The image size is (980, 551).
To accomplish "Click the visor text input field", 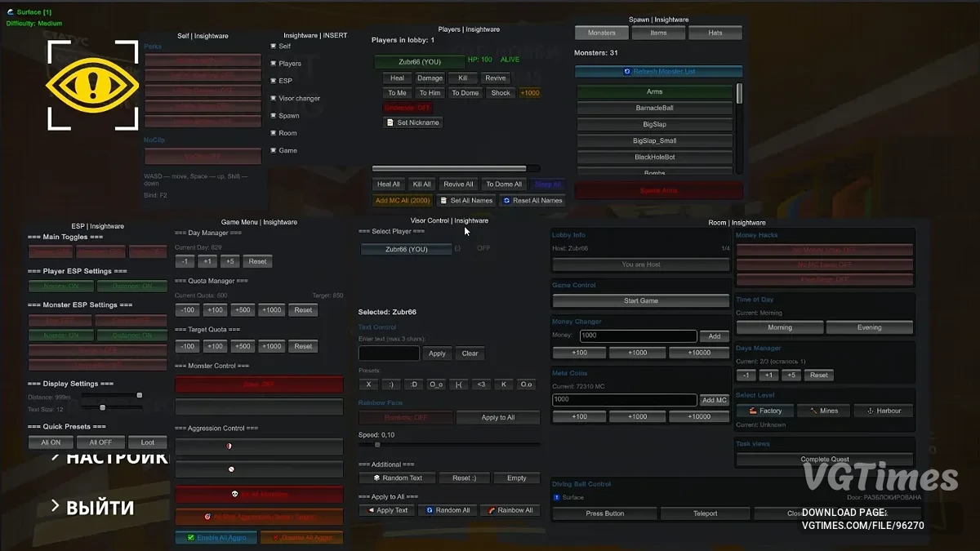I will tap(389, 353).
